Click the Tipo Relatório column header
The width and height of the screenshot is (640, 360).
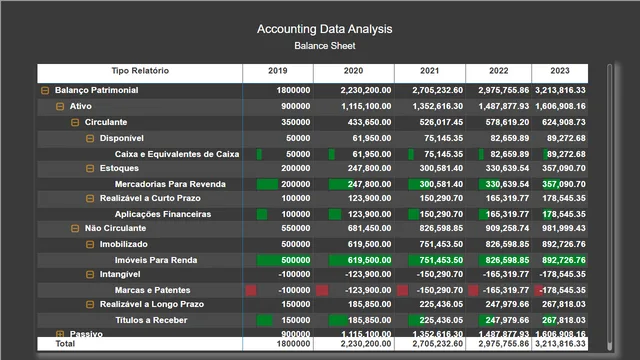pos(140,73)
